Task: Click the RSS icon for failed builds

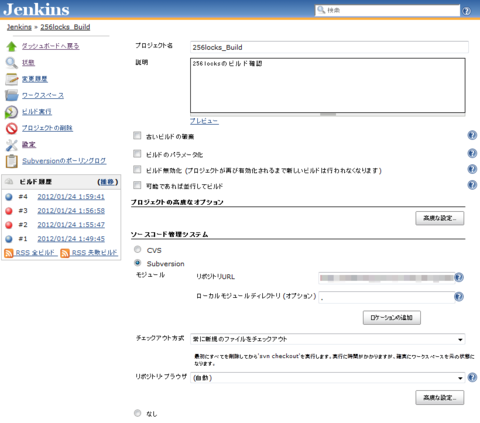Action: [65, 253]
